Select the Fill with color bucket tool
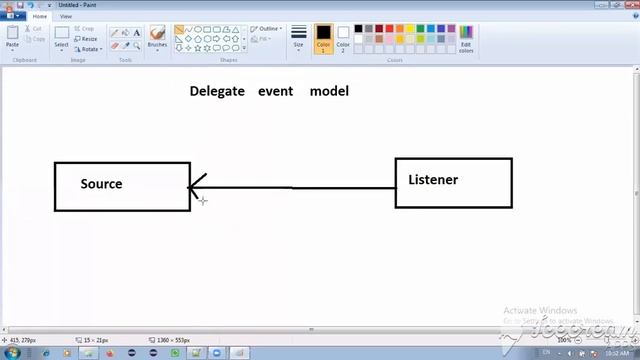640x360 pixels. (126, 33)
